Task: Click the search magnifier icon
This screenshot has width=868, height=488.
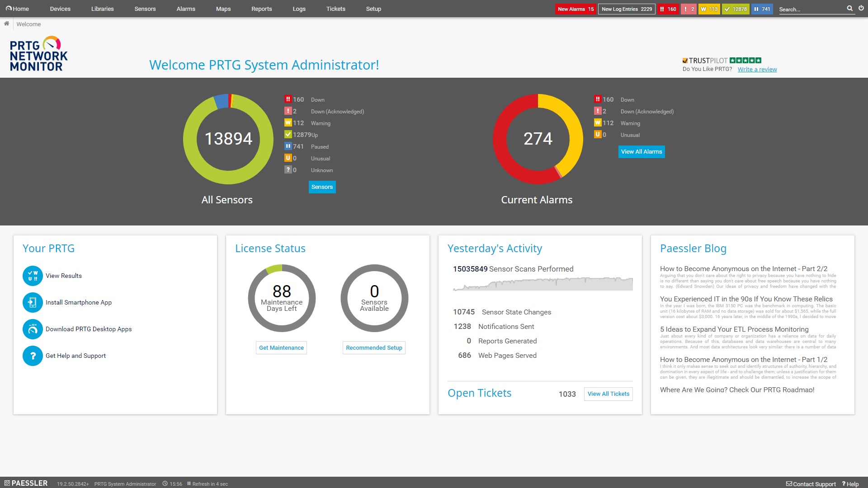Action: point(849,9)
